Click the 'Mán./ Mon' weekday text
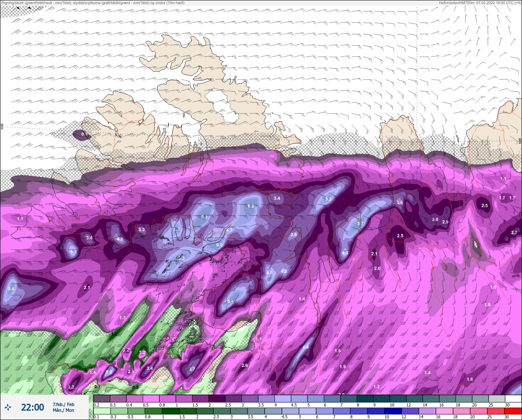The width and height of the screenshot is (522, 420). [x=63, y=410]
